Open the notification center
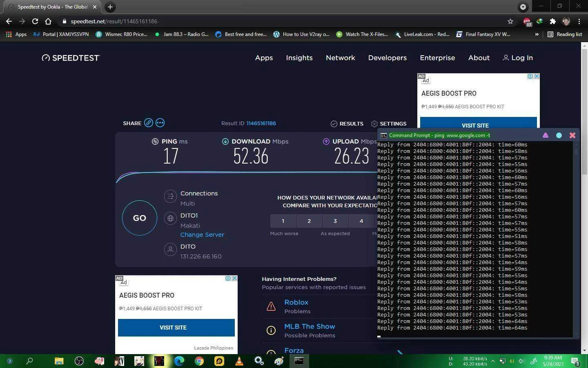The image size is (588, 368). click(x=575, y=361)
